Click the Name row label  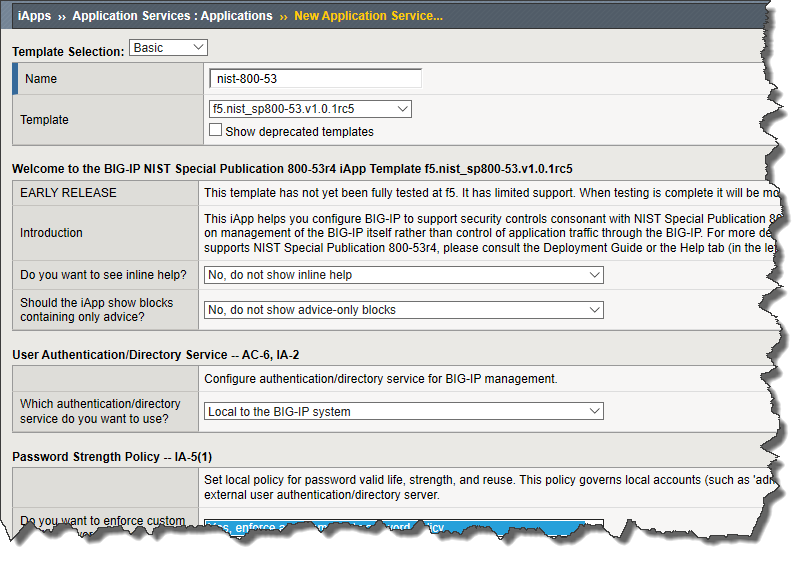(41, 79)
